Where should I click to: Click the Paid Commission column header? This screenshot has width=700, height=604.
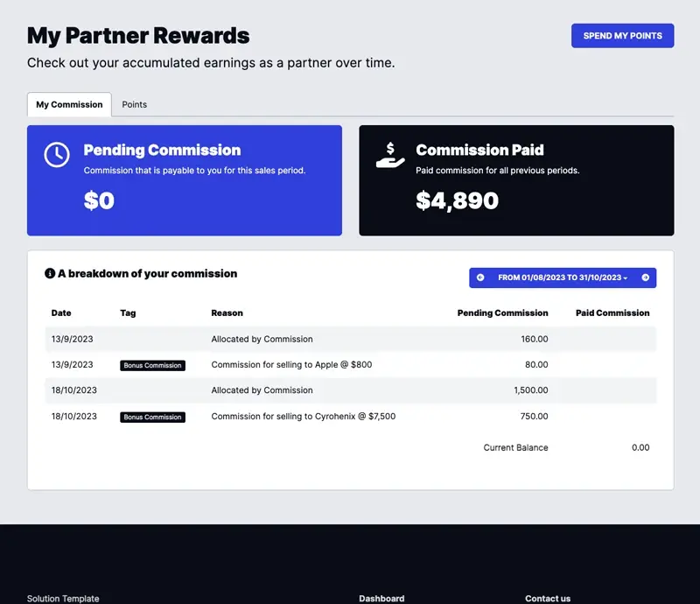(612, 313)
